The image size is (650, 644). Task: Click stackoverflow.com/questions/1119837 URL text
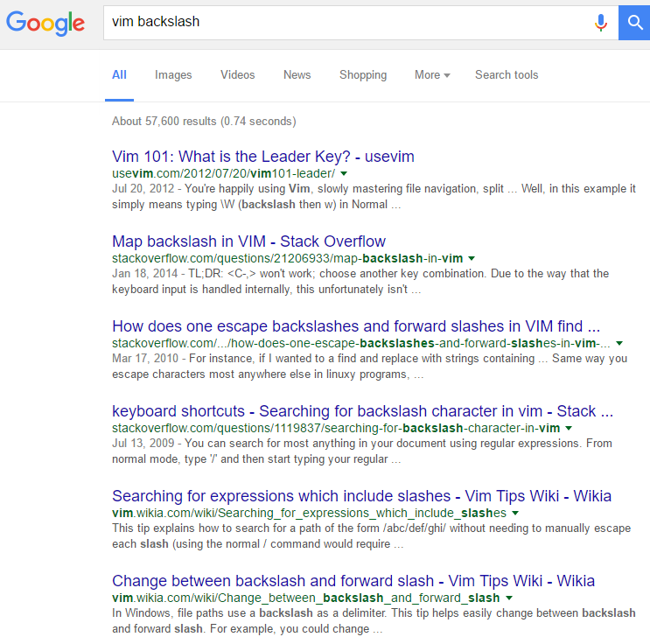tap(336, 429)
